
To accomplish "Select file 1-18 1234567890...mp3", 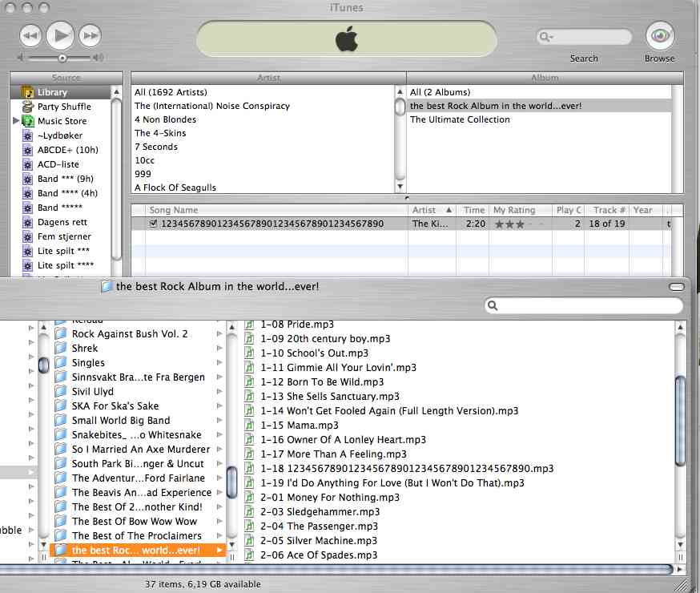I will tap(407, 469).
